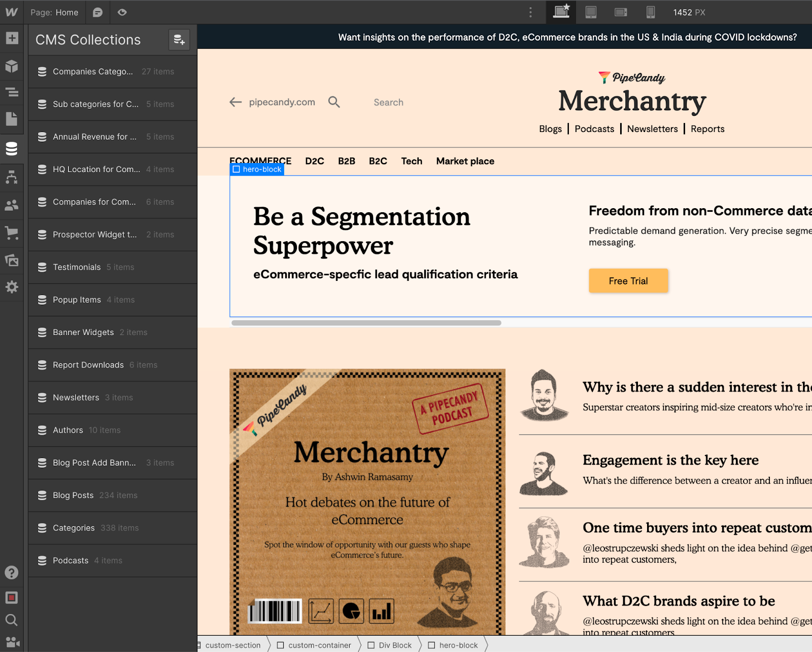Image resolution: width=812 pixels, height=652 pixels.
Task: Open the Add Elements panel
Action: tap(12, 38)
